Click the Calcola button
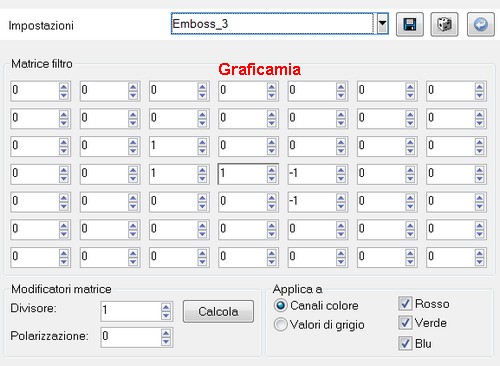The height and width of the screenshot is (366, 500). (x=218, y=311)
